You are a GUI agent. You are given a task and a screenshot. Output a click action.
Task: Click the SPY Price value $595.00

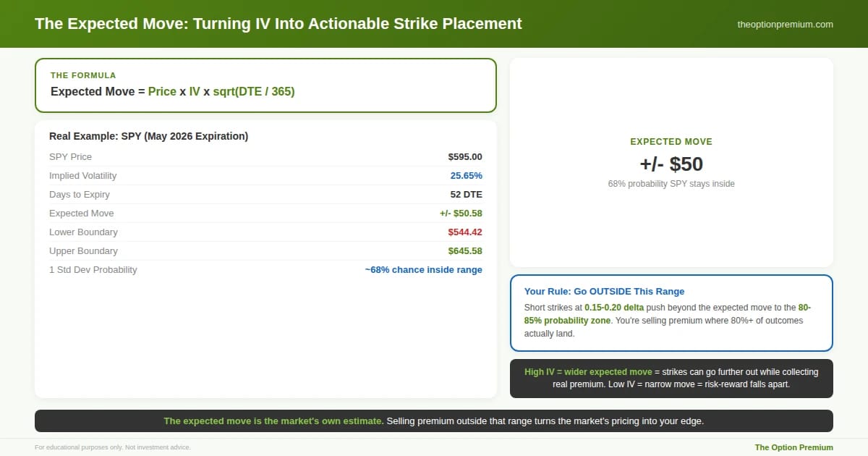(464, 156)
